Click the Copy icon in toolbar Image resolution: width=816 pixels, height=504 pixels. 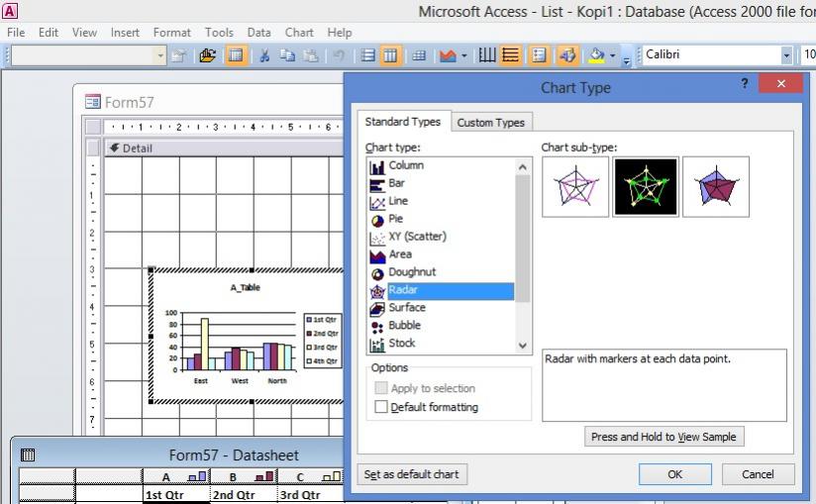click(287, 54)
